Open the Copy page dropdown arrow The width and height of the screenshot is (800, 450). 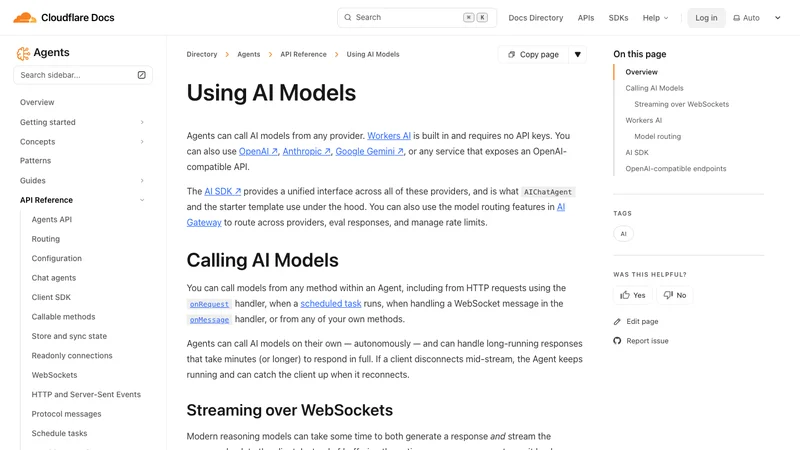point(578,55)
